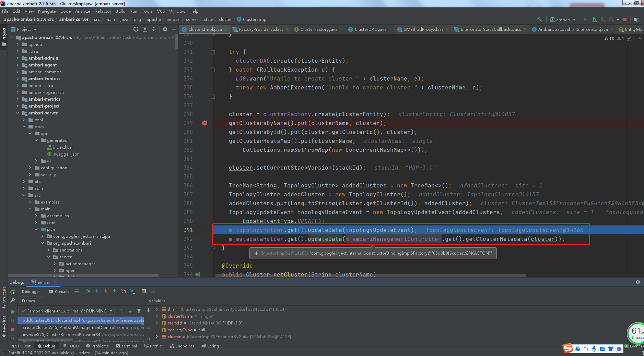Screen dimensions: 644x356
Task: Open TODO tool window button
Action: 71,346
